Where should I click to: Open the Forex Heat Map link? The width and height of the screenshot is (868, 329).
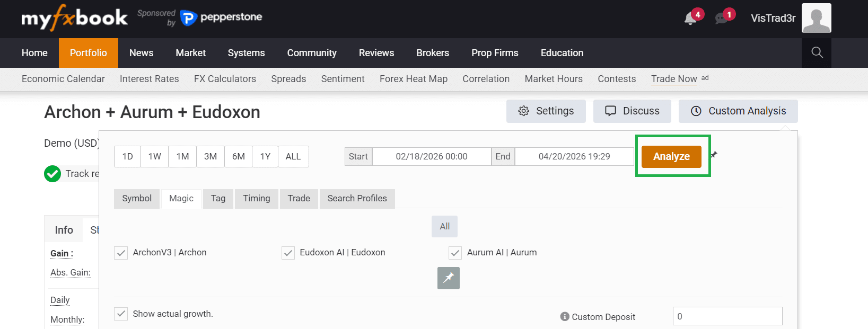[x=414, y=79]
